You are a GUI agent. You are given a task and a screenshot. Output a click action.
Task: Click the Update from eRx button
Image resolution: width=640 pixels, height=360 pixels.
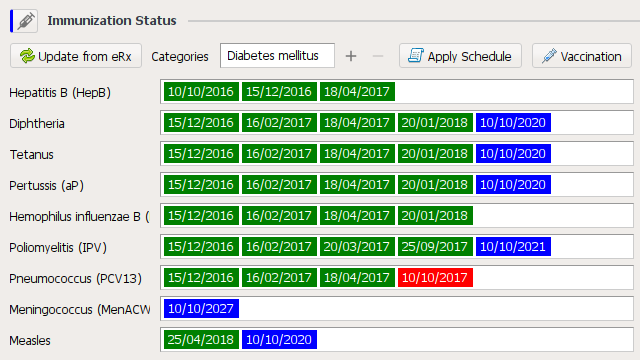pyautogui.click(x=76, y=56)
